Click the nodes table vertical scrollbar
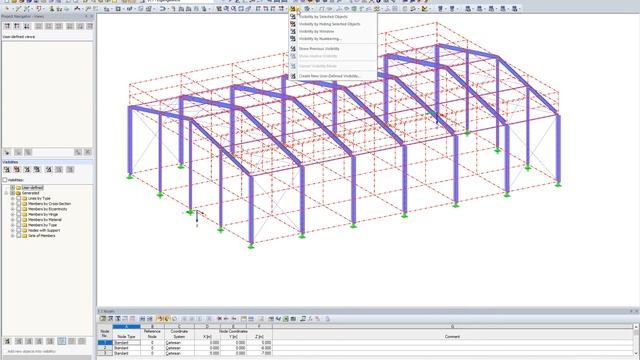The image size is (640, 360). click(637, 340)
